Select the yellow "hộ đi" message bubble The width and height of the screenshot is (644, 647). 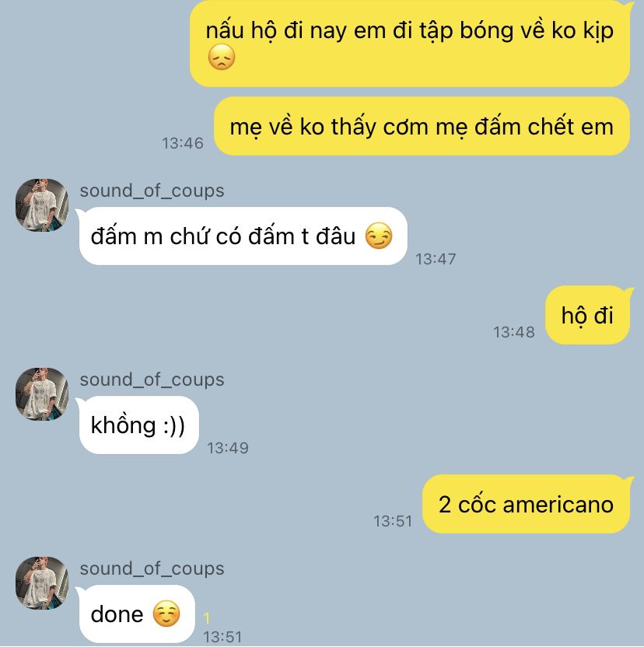pos(588,315)
